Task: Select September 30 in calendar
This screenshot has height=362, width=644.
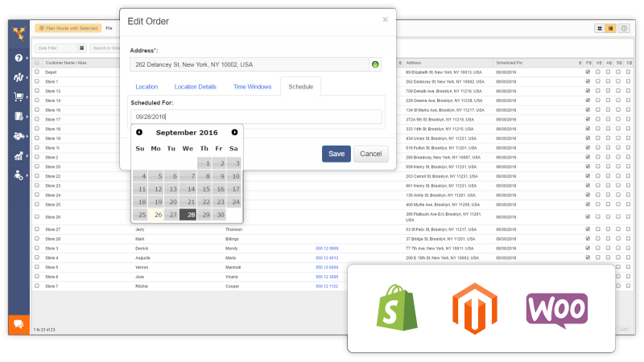Action: [219, 215]
